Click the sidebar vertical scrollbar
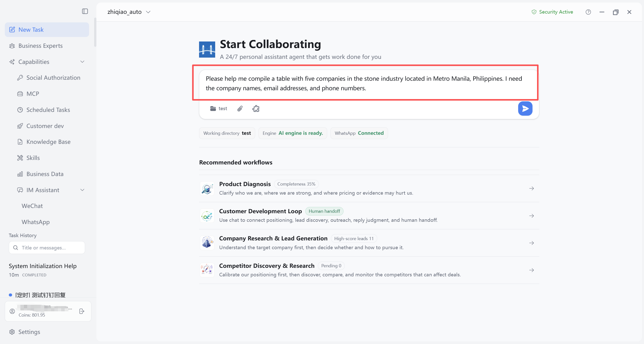 click(x=95, y=32)
